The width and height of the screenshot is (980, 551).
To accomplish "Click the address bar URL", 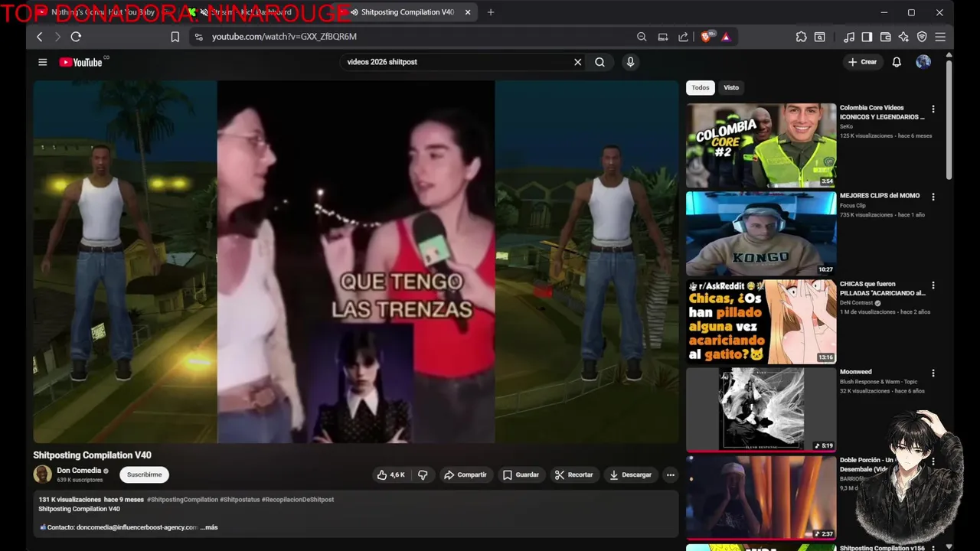I will (x=284, y=37).
